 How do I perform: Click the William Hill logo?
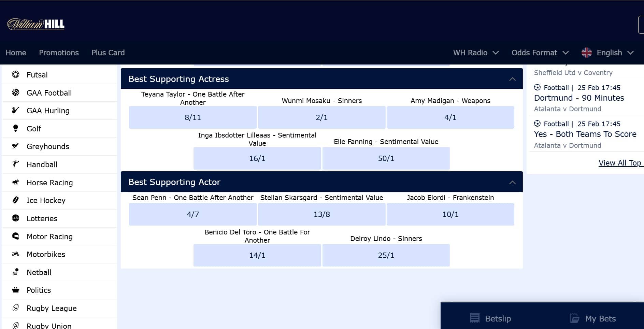tap(36, 24)
